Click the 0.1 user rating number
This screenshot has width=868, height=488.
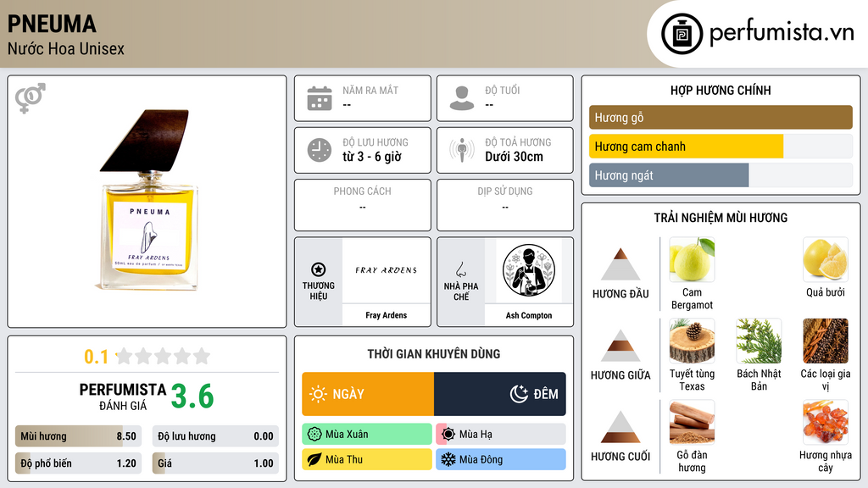point(97,357)
